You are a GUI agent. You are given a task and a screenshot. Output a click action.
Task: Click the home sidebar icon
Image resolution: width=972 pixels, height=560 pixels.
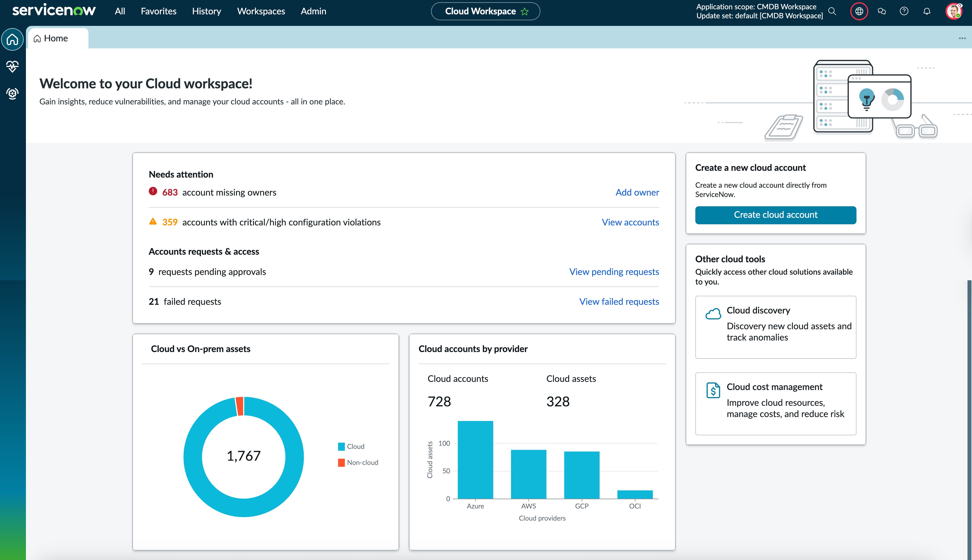click(x=12, y=39)
